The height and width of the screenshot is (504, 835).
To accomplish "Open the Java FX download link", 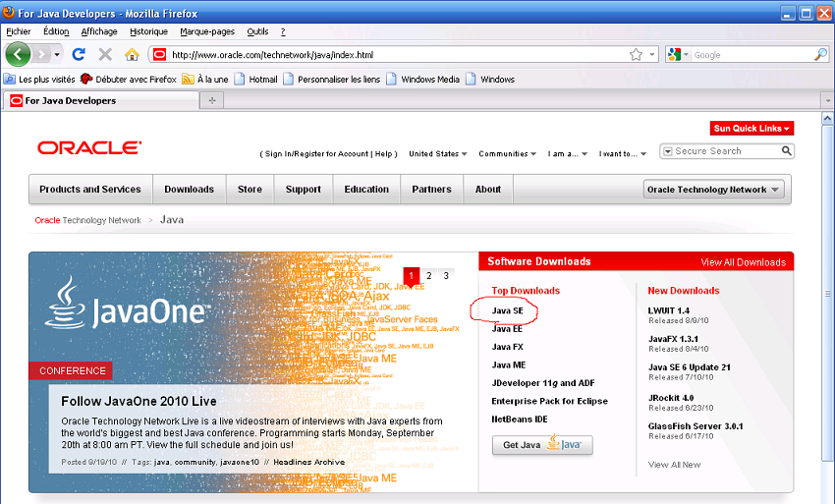I will click(508, 347).
